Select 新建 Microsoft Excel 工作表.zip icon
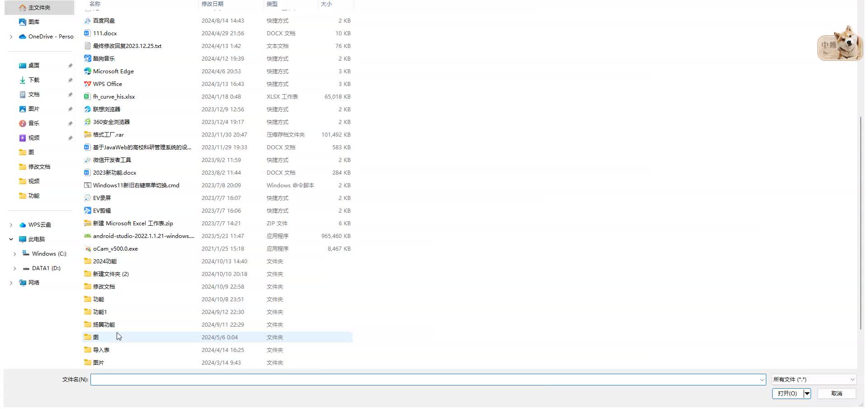 [88, 224]
